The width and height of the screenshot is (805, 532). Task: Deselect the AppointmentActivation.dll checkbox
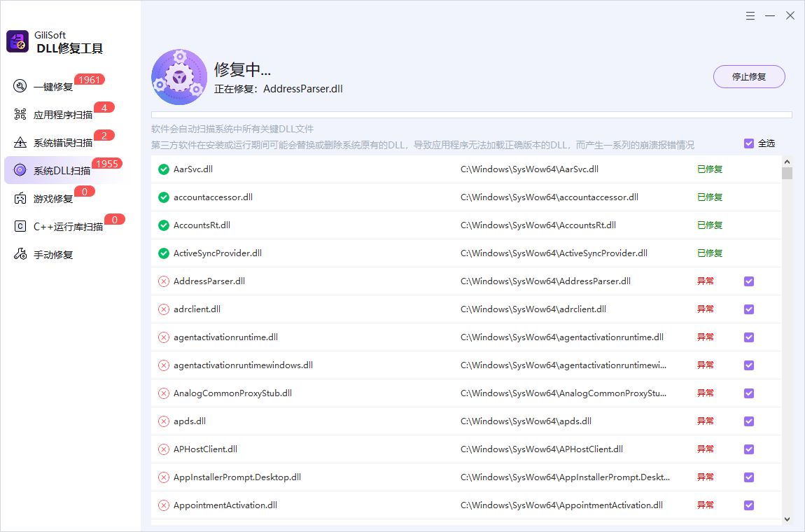tap(749, 505)
